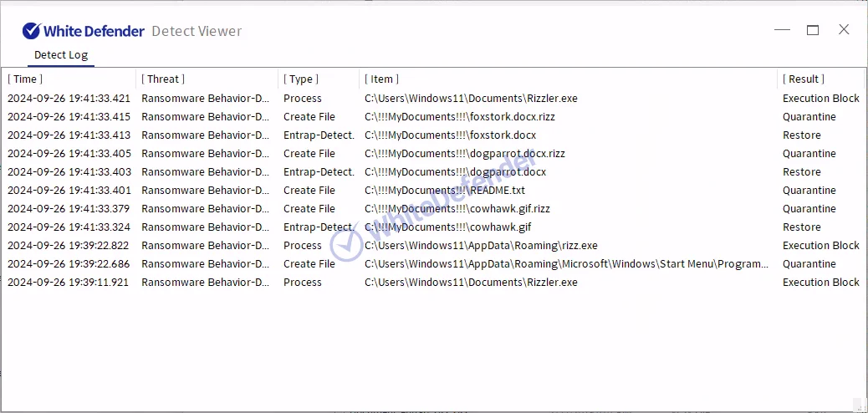Click the Item column header
This screenshot has width=868, height=413.
(382, 79)
